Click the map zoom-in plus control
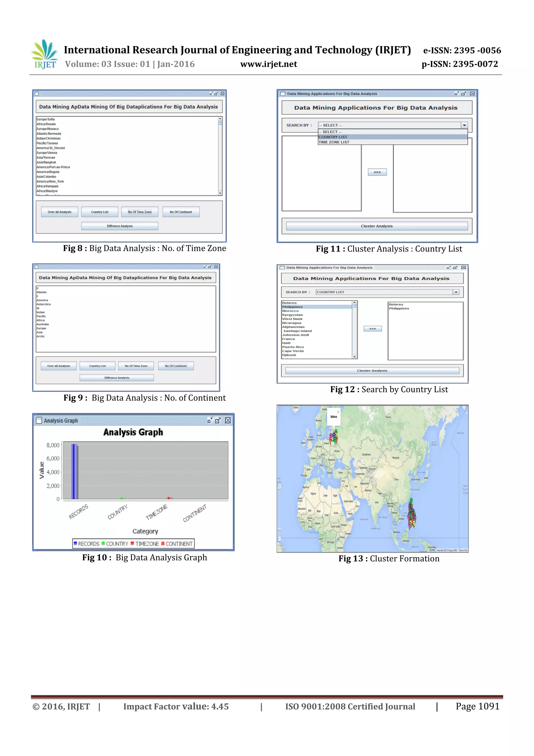 tap(280, 487)
